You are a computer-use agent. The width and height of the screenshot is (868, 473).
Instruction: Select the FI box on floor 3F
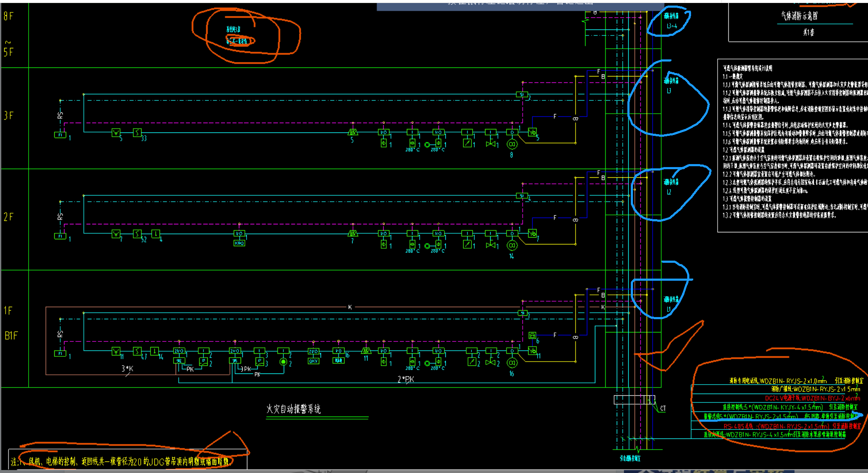click(60, 135)
